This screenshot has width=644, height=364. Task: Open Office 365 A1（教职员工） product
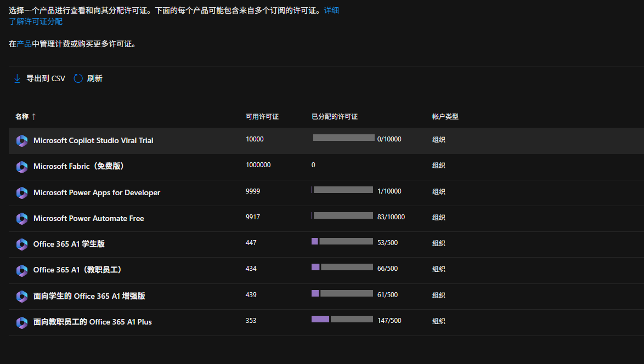coord(77,270)
